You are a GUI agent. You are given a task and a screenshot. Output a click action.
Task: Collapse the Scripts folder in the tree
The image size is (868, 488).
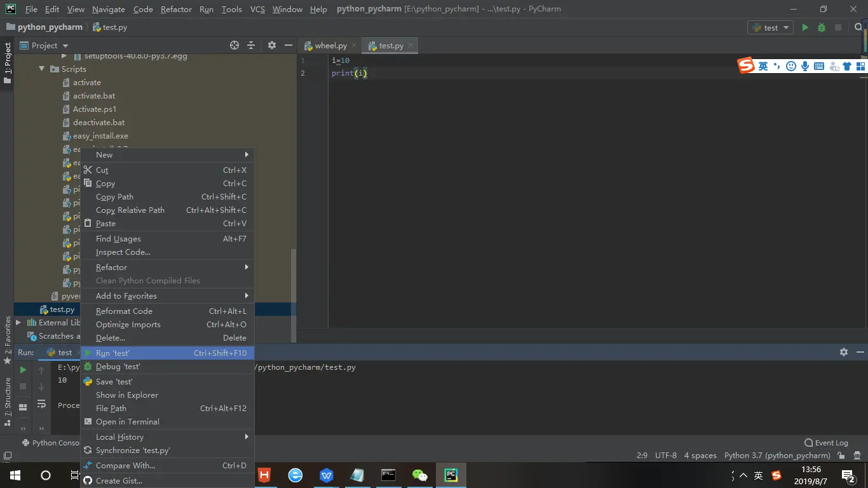(x=42, y=69)
